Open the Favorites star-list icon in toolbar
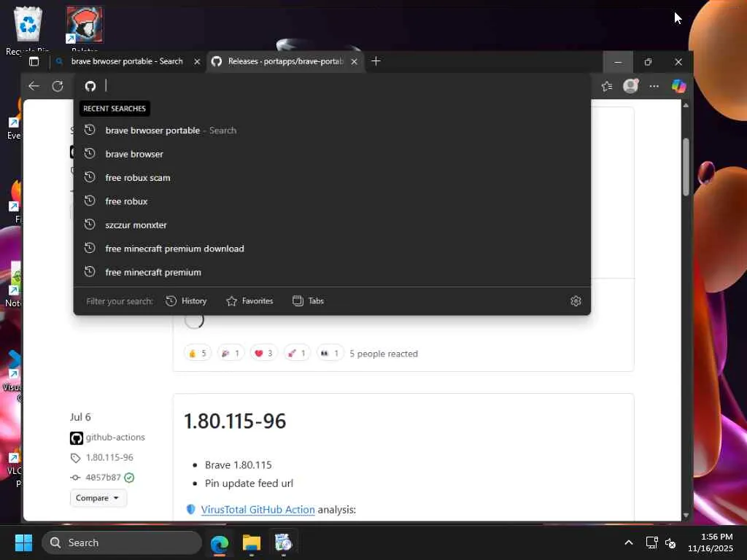 pos(606,86)
